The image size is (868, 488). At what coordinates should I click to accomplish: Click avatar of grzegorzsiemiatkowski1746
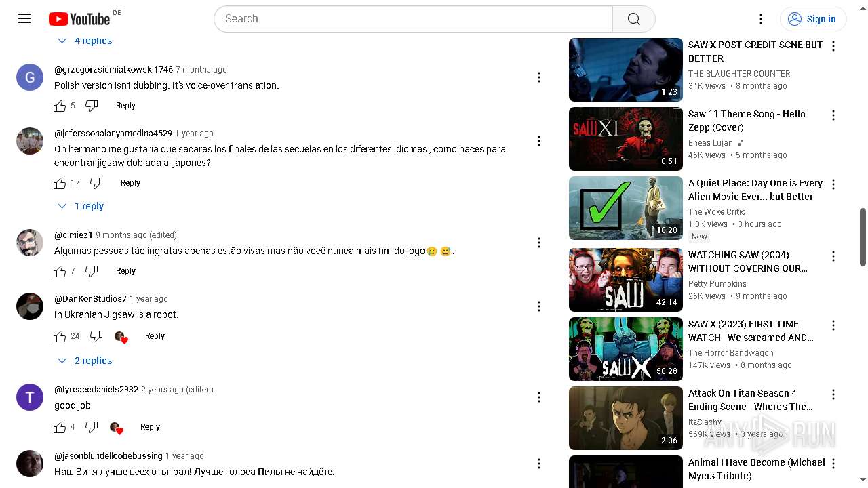click(x=30, y=77)
